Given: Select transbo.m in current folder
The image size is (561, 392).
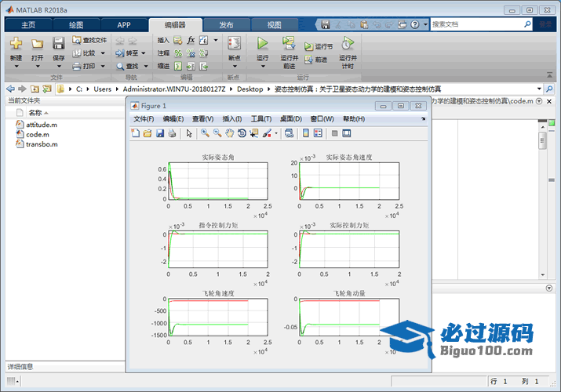Looking at the screenshot, I should (x=42, y=144).
